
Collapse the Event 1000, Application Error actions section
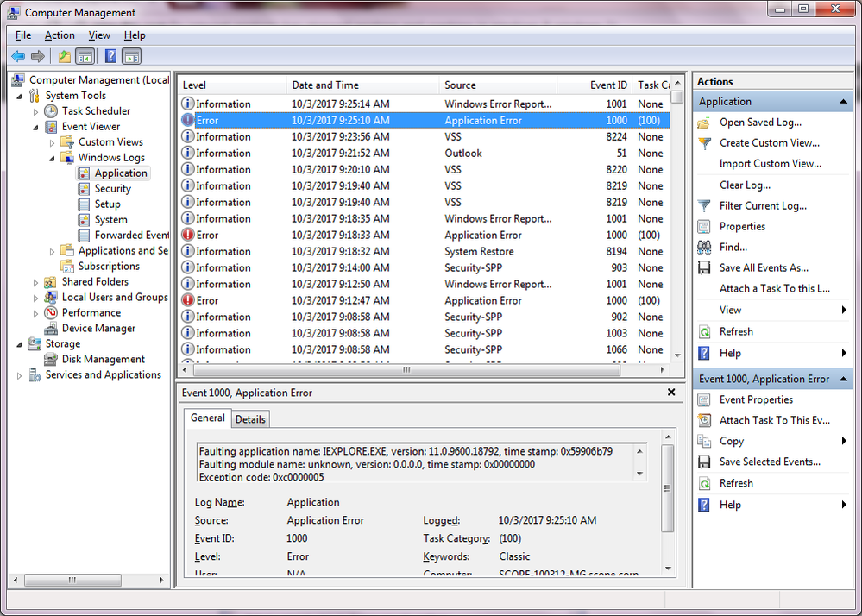click(x=843, y=379)
